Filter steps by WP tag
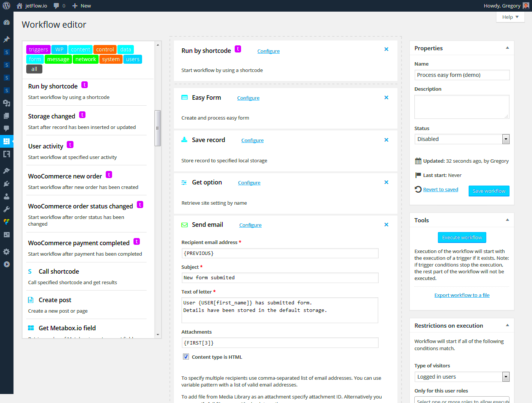532x403 pixels. click(x=59, y=49)
